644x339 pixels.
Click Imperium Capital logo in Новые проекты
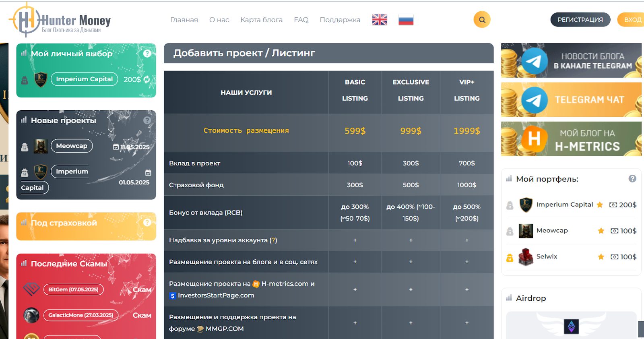coord(41,172)
